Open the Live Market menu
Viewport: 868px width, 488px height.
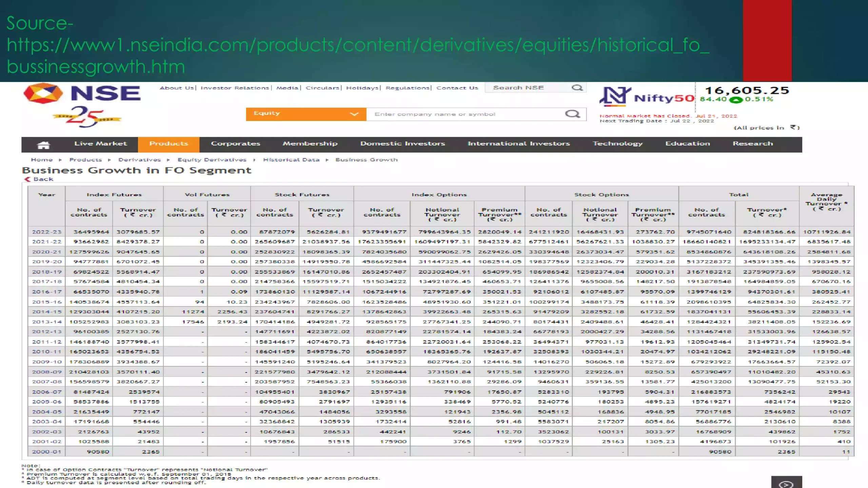(101, 144)
